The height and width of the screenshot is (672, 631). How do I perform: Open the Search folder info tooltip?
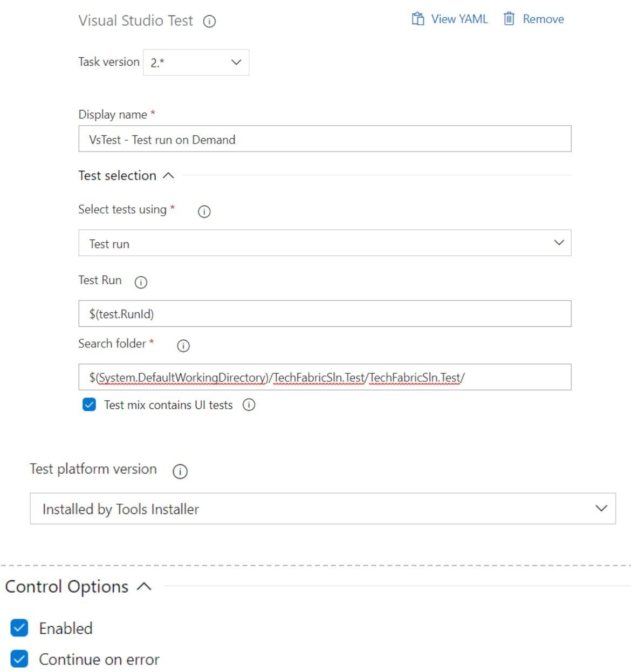tap(183, 346)
